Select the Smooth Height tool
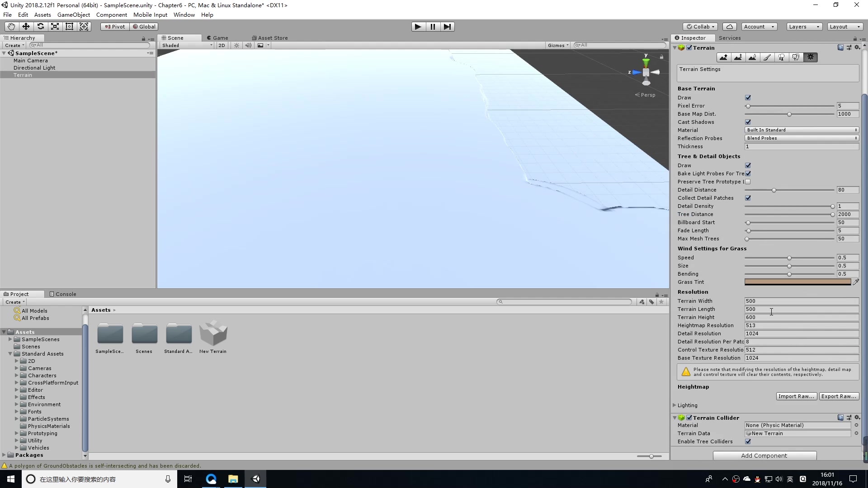 tap(752, 56)
